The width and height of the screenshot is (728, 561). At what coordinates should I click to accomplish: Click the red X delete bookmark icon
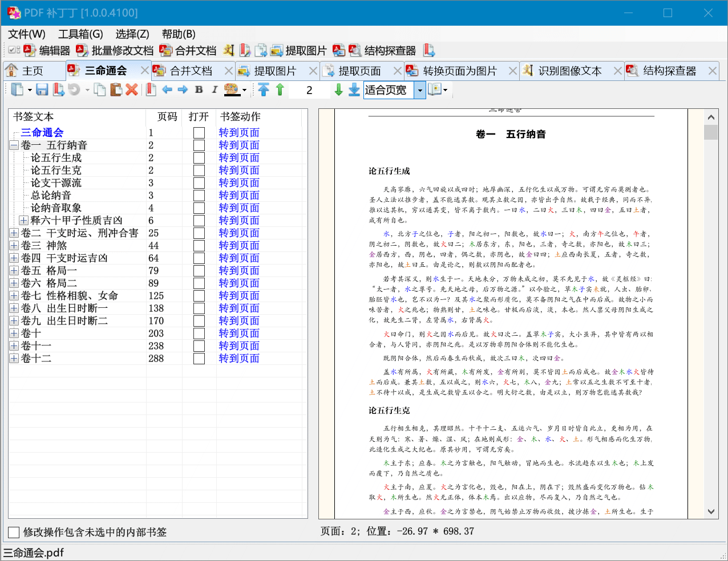click(132, 90)
